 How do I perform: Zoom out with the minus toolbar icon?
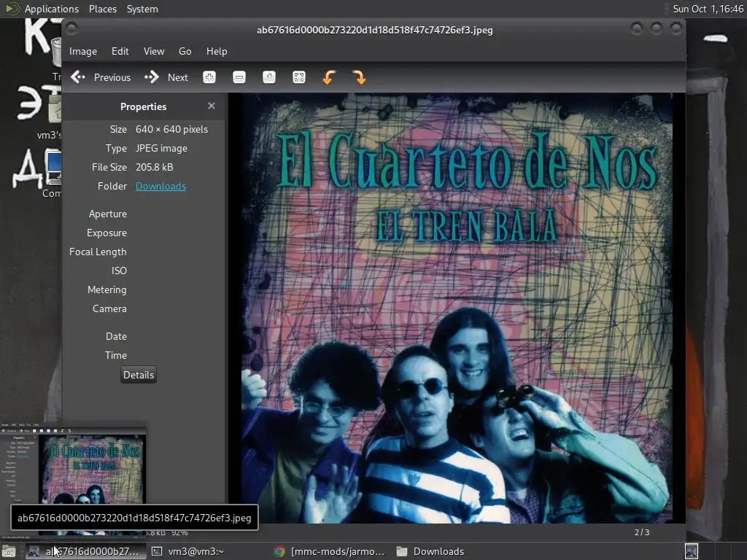(x=239, y=77)
